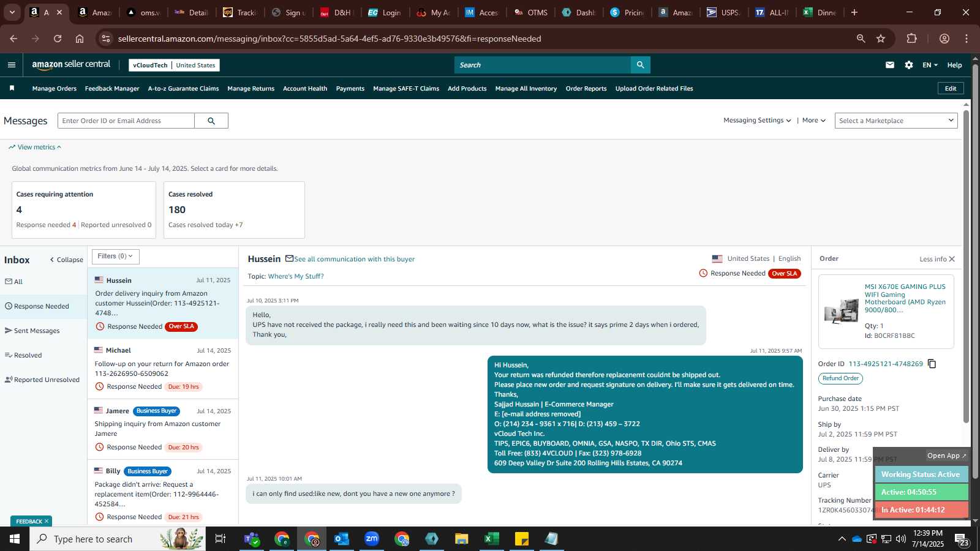The image size is (980, 551).
Task: Click the FEEDBACK tab button
Action: 31,521
